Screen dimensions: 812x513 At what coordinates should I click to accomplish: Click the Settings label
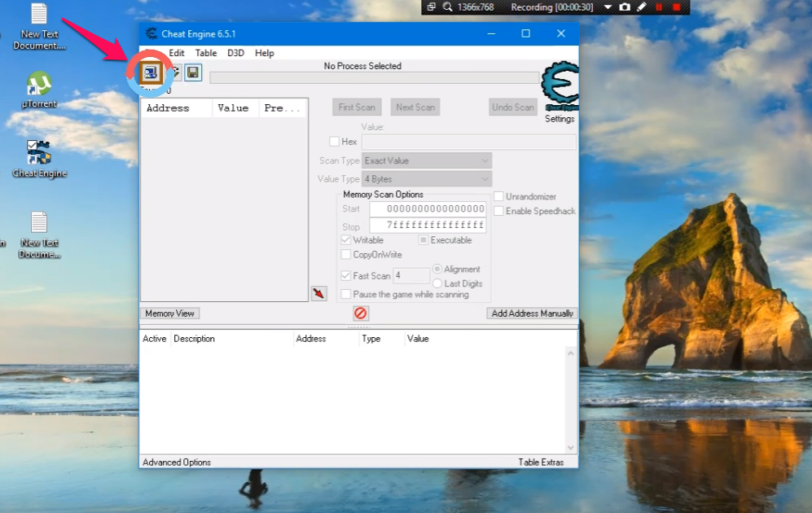click(560, 119)
